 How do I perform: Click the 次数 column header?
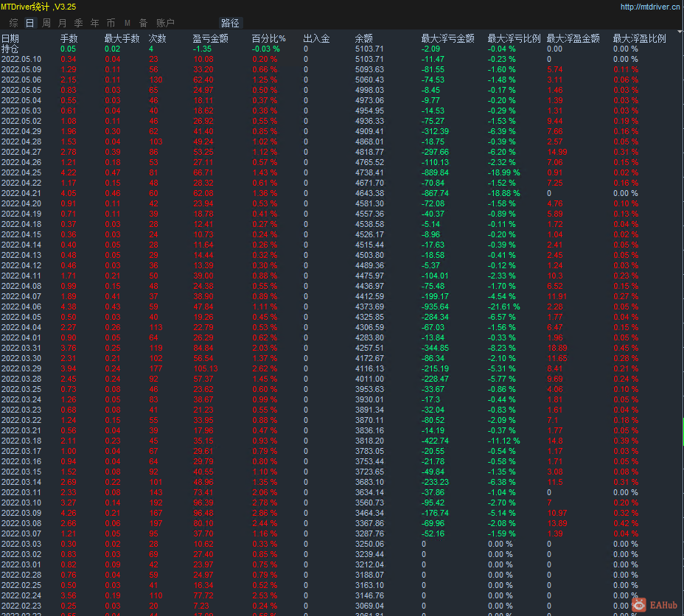pyautogui.click(x=157, y=38)
